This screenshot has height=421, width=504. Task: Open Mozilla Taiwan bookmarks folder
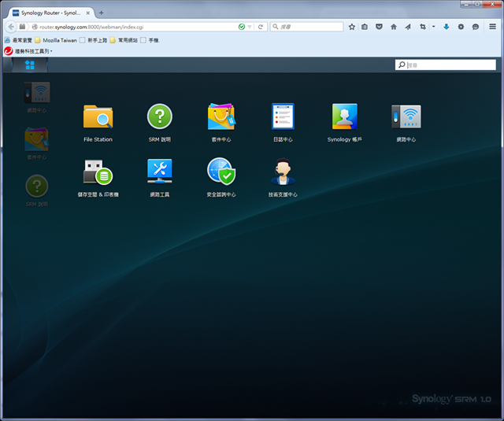[x=56, y=40]
